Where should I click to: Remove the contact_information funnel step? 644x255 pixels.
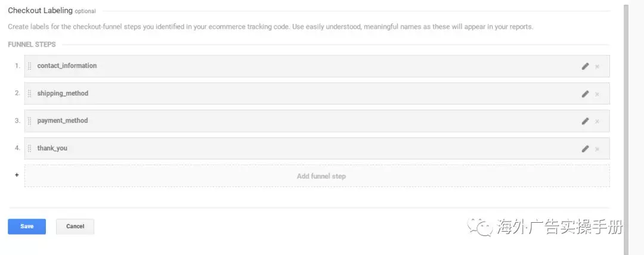click(597, 66)
